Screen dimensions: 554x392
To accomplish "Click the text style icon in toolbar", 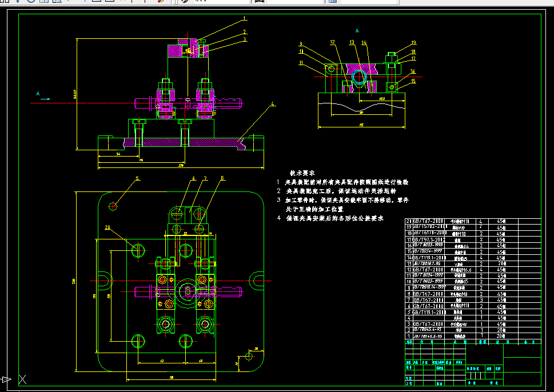I will click(x=185, y=1).
